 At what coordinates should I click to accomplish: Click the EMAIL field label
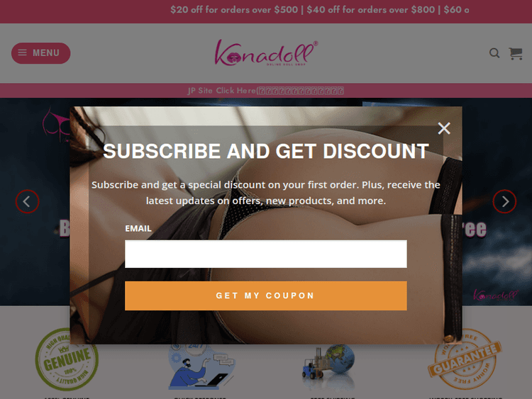(x=138, y=228)
